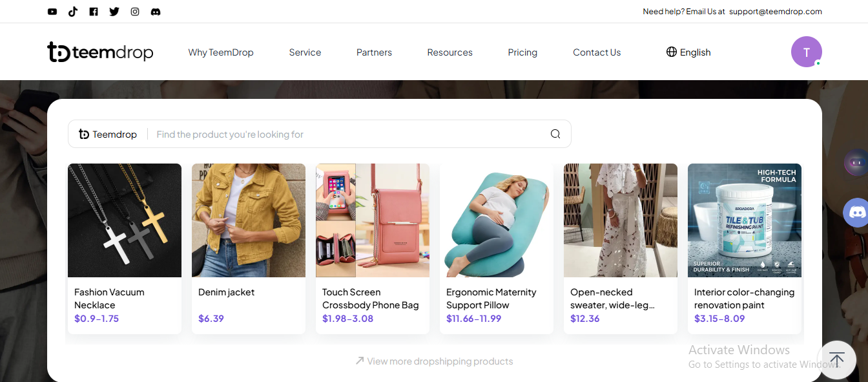Open the Facebook social icon

pos(94,12)
